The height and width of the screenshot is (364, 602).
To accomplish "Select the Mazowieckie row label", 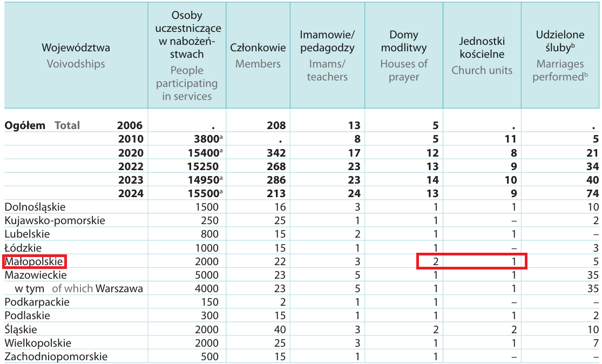I will tap(35, 275).
